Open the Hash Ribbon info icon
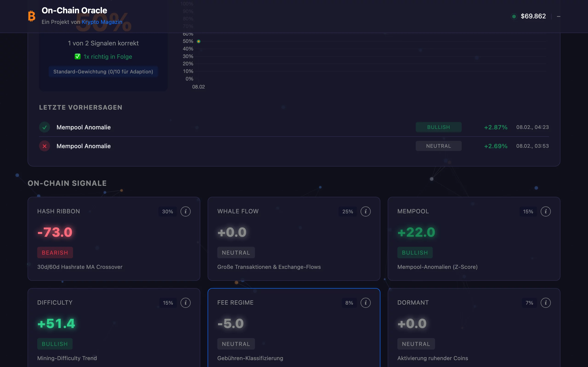Viewport: 588px width, 367px height. (185, 211)
